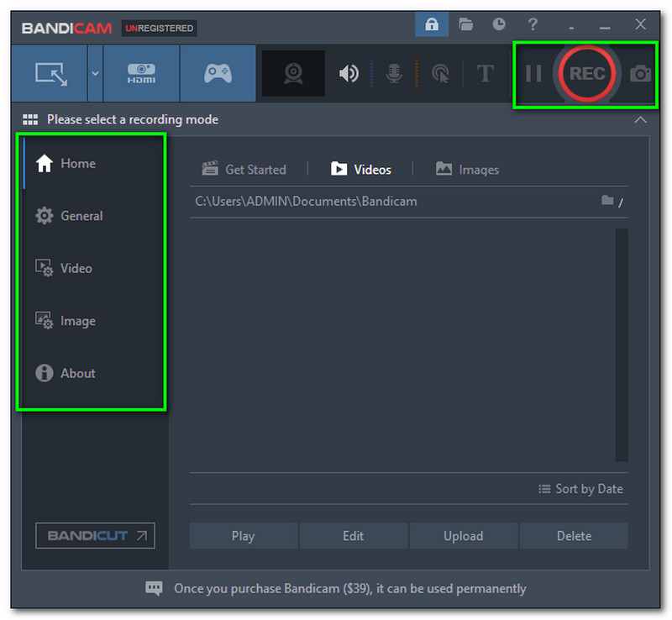Toggle the microphone recording icon

(393, 73)
